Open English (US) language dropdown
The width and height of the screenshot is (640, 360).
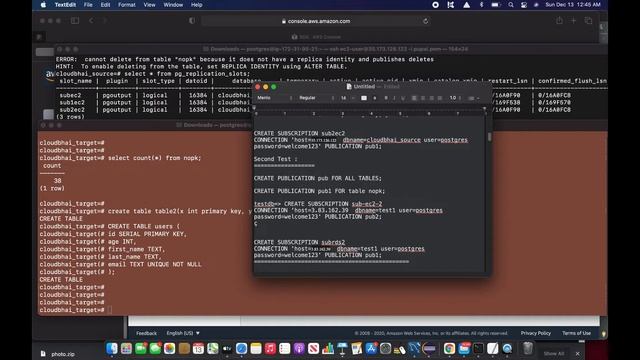183,333
